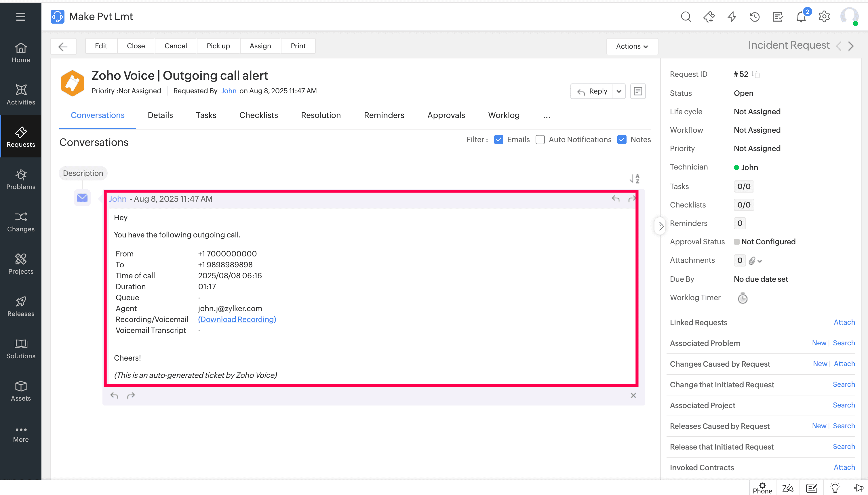Close the conversation with X icon
The width and height of the screenshot is (868, 495).
tap(633, 395)
